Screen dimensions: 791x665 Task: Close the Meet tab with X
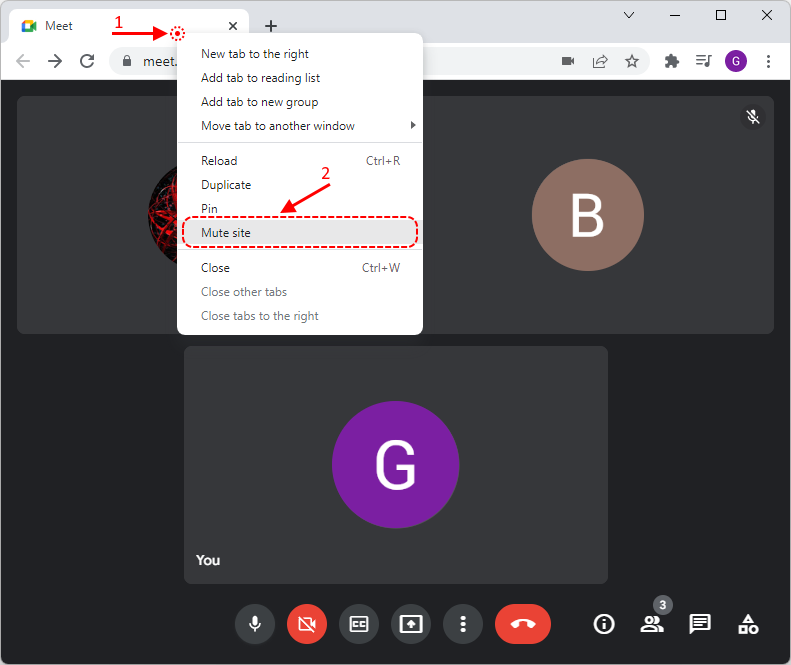tap(233, 26)
